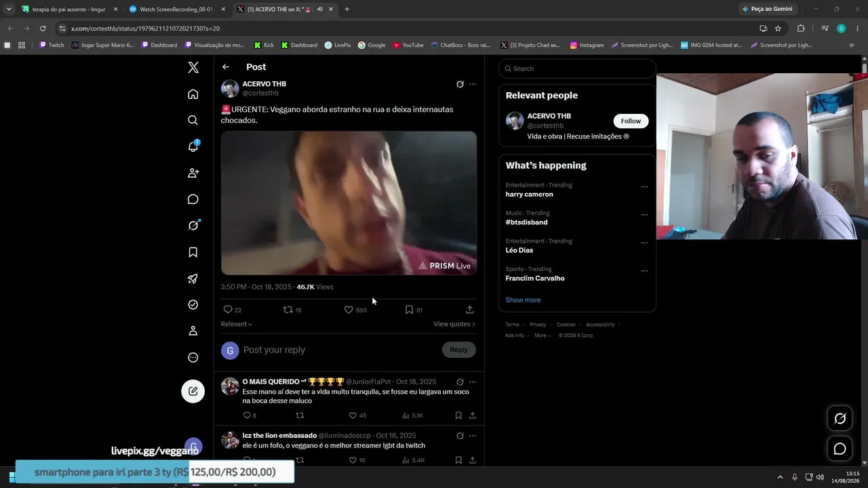868x488 pixels.
Task: Reload the page in the browser
Action: pos(43,28)
